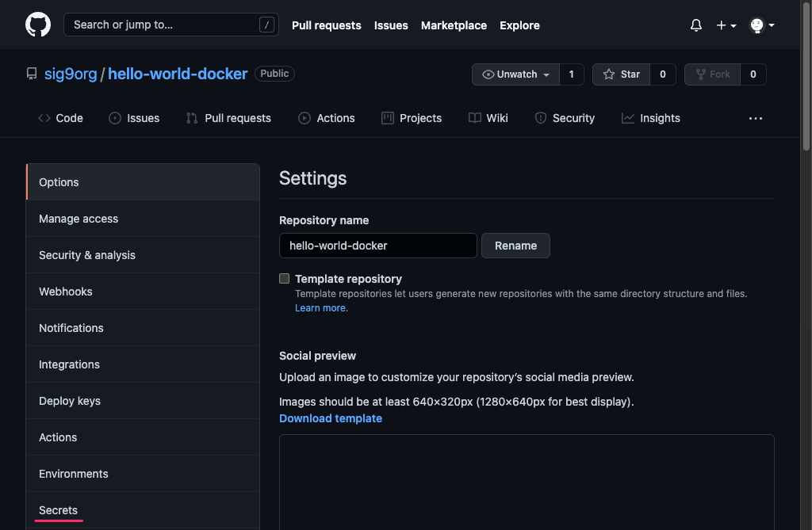Click the Wiki book icon
This screenshot has width=812, height=530.
tap(474, 118)
